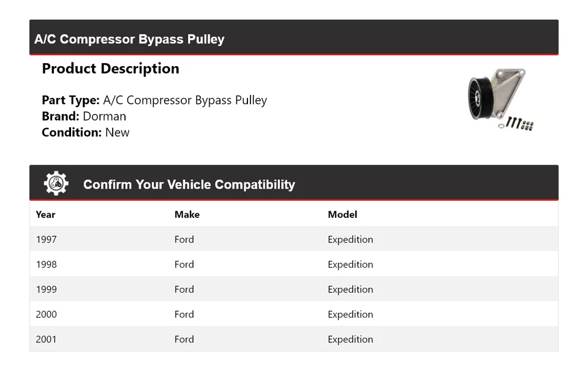The image size is (588, 371).
Task: Click the Condition: New text
Action: [x=86, y=132]
